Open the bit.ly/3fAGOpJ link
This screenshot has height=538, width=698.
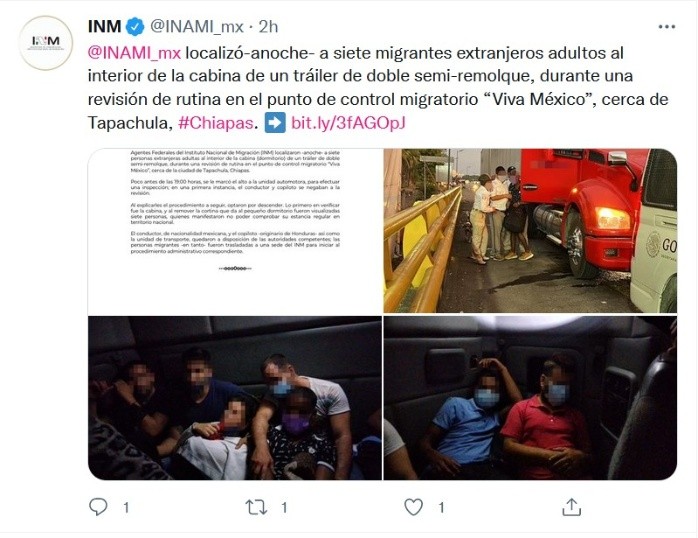coord(348,123)
